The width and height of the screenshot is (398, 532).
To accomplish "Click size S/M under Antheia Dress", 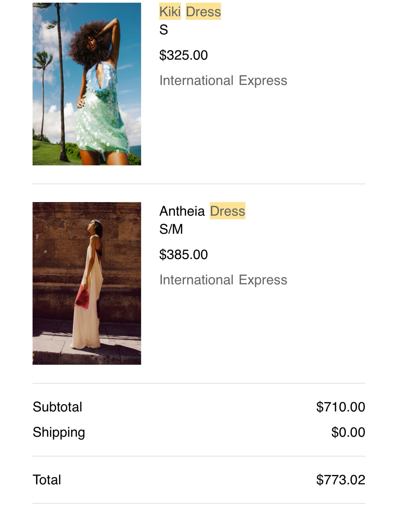I will coord(171,229).
